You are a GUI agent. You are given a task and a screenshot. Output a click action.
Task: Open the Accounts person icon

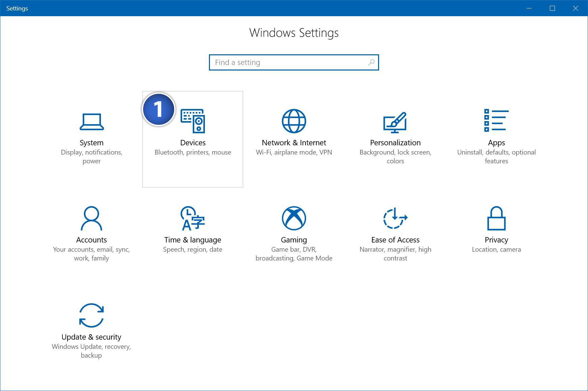pyautogui.click(x=91, y=218)
